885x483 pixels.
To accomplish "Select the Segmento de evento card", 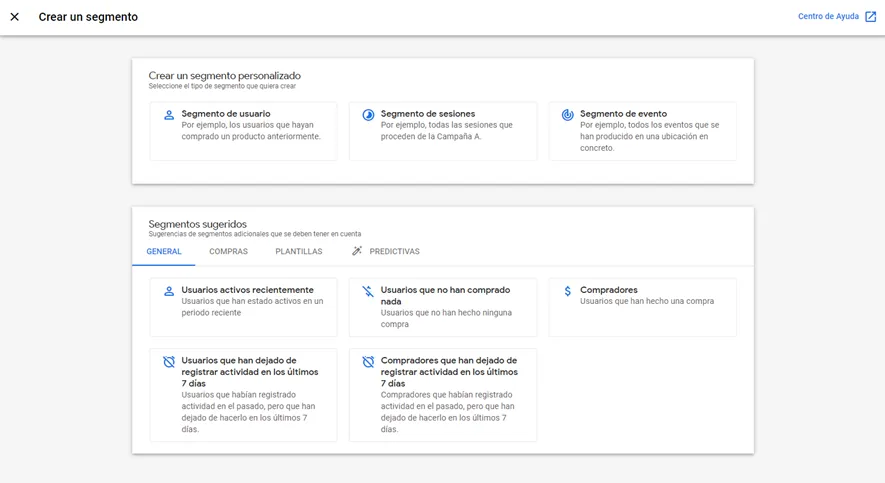I will (x=643, y=131).
